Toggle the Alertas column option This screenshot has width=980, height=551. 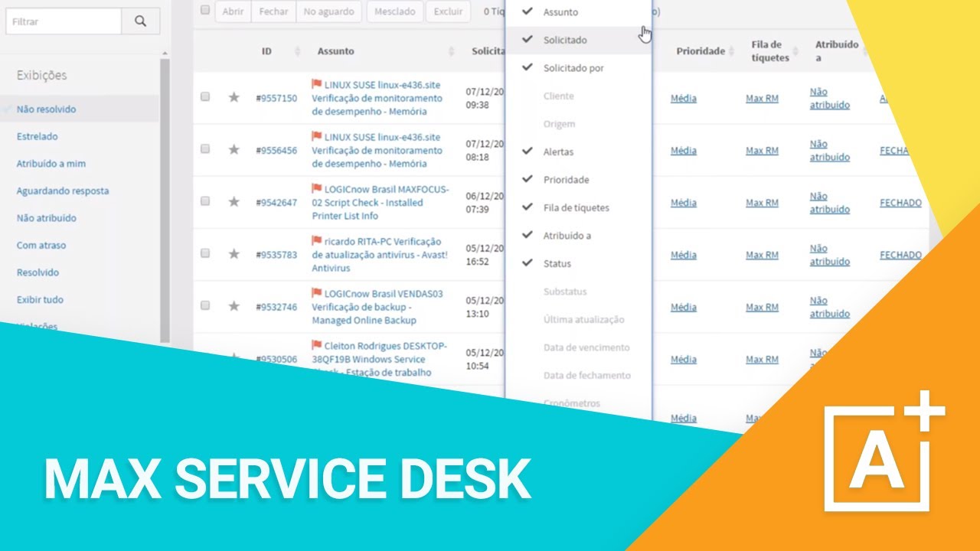pos(579,152)
